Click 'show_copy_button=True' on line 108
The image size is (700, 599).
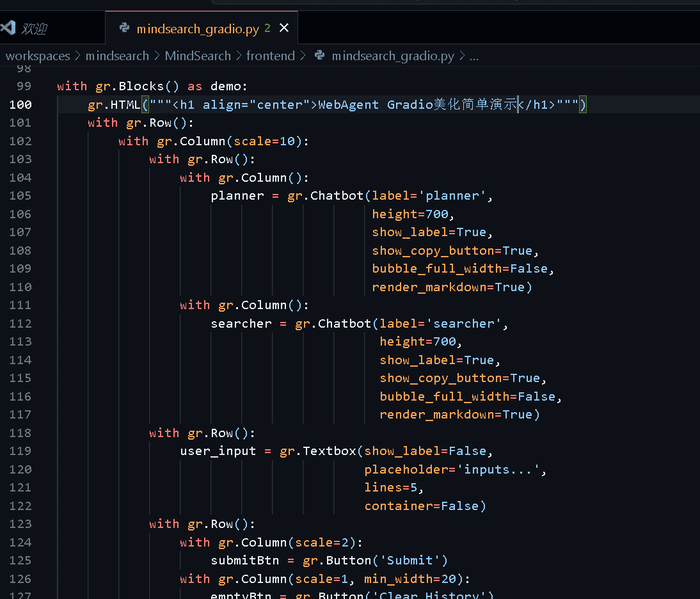pos(452,251)
